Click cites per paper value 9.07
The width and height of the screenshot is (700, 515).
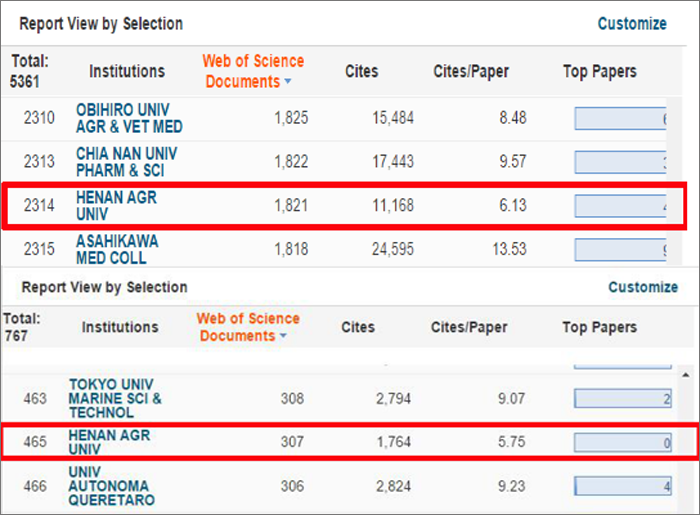coord(512,398)
